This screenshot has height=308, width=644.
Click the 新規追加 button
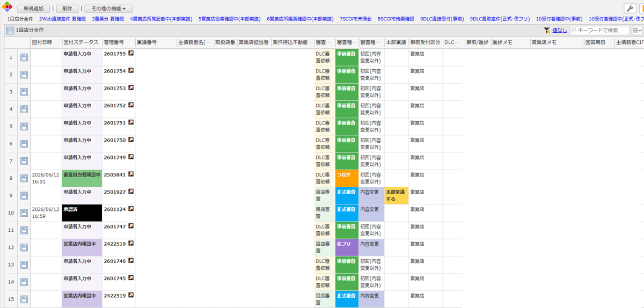point(33,9)
